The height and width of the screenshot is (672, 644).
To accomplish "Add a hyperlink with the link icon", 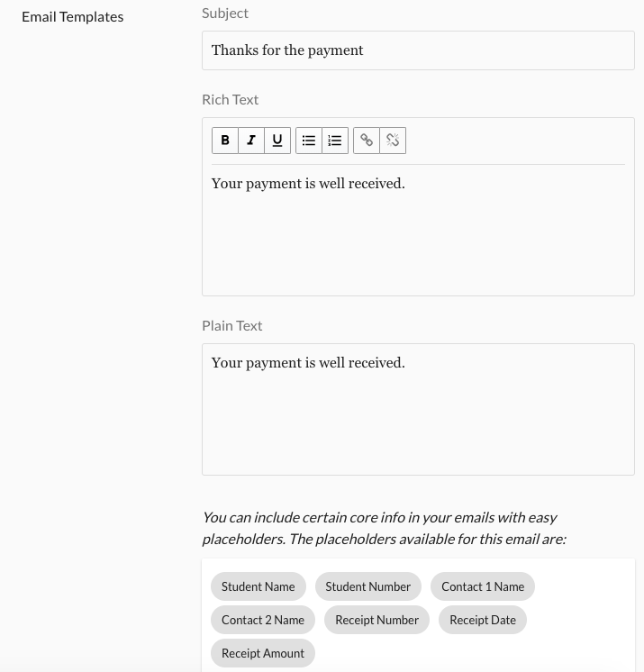I will click(367, 141).
